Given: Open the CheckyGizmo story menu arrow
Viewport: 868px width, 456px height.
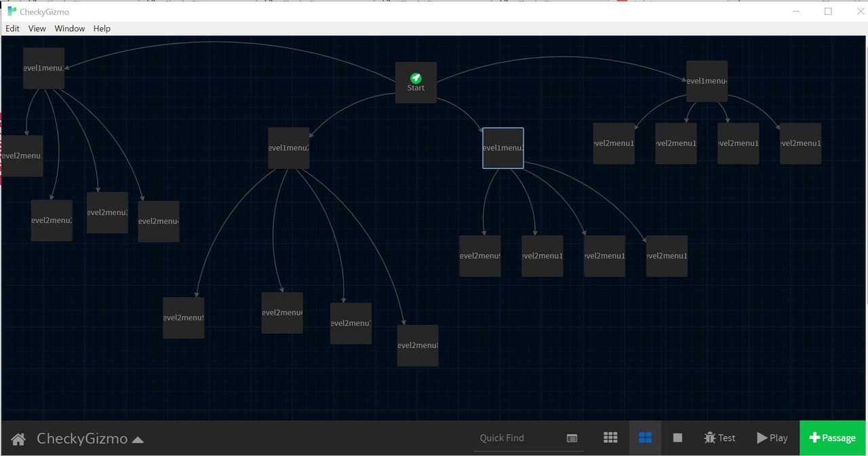Looking at the screenshot, I should (138, 440).
